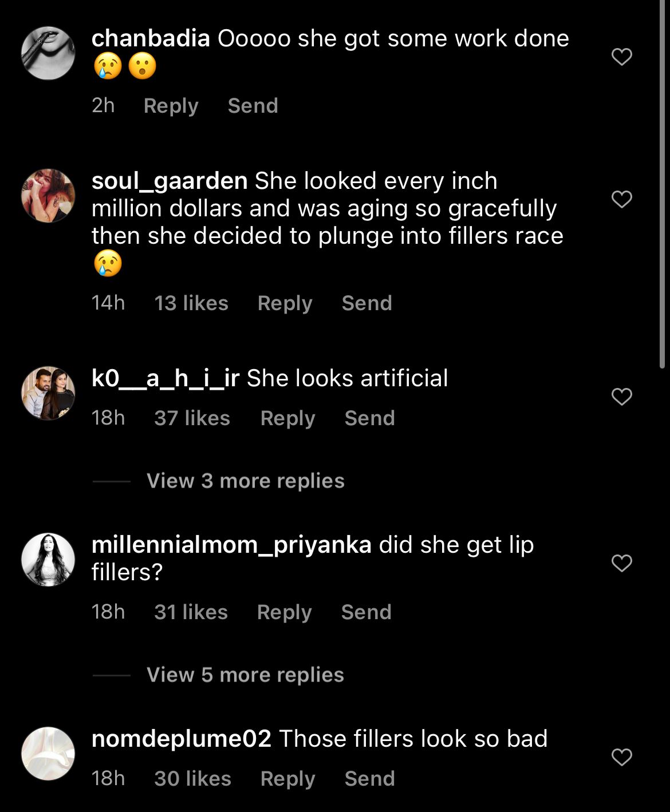Viewport: 670px width, 812px height.
Task: Like the 'She looks artificial' comment
Action: point(621,397)
